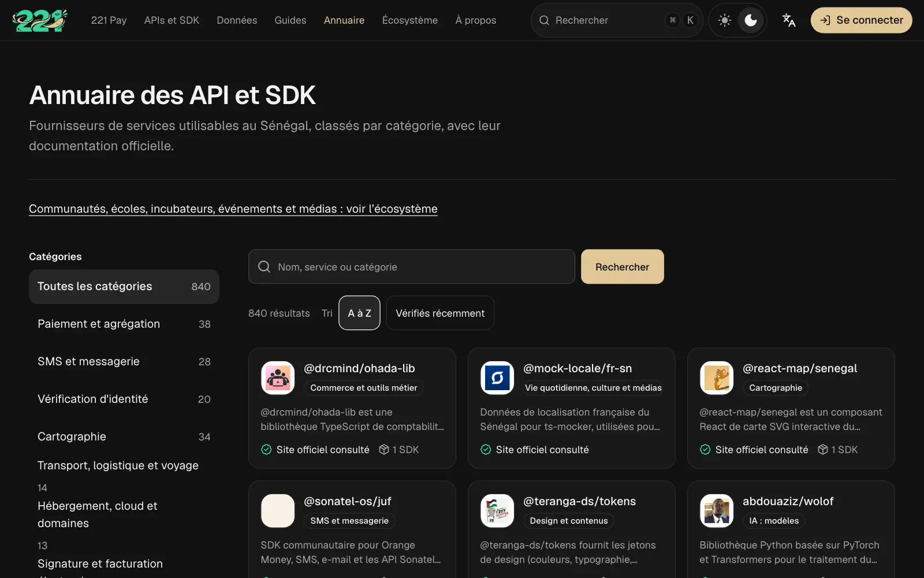924x578 pixels.
Task: Open the À propos page
Action: click(x=476, y=20)
